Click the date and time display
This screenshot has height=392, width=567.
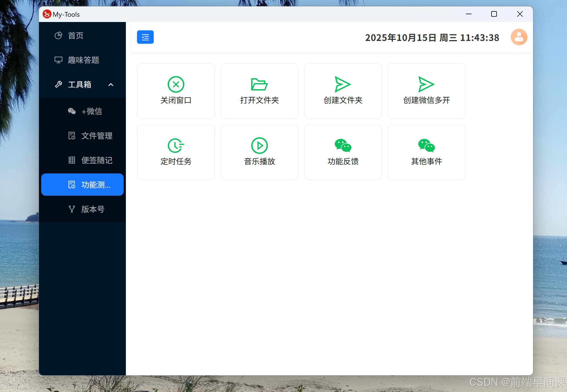point(432,38)
